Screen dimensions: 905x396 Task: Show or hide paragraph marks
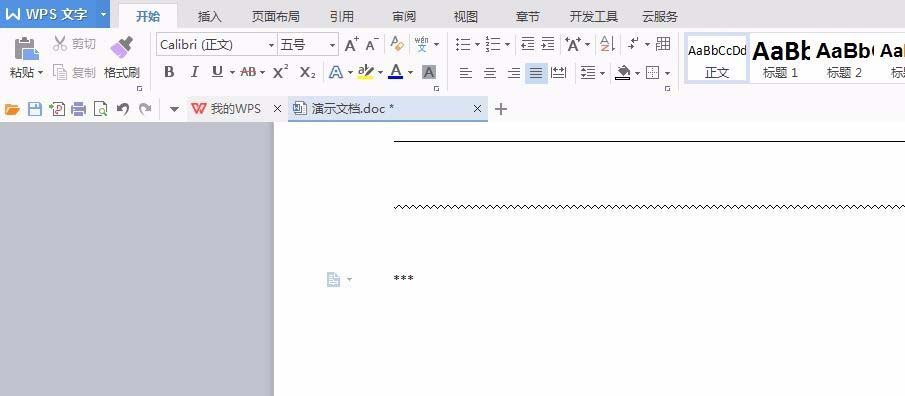click(634, 44)
